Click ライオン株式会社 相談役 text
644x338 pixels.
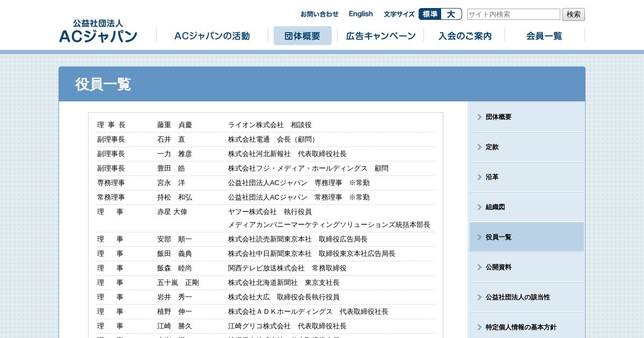269,125
